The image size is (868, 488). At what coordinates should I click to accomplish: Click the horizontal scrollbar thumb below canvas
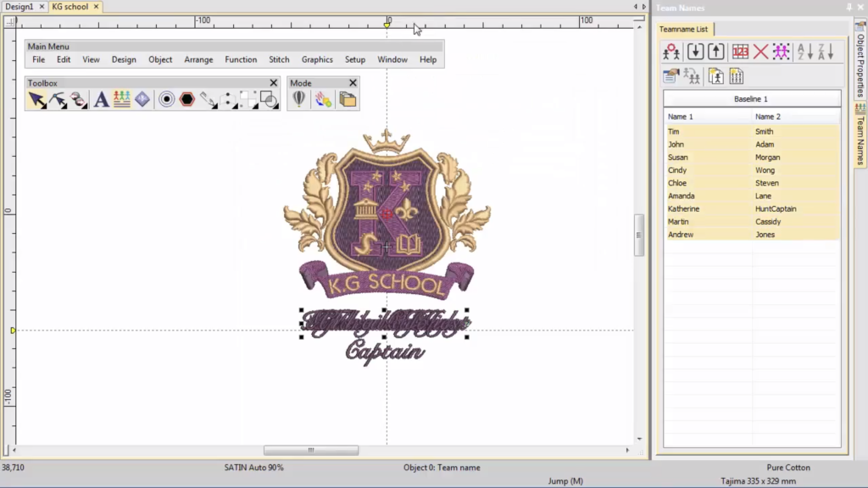[x=310, y=451]
